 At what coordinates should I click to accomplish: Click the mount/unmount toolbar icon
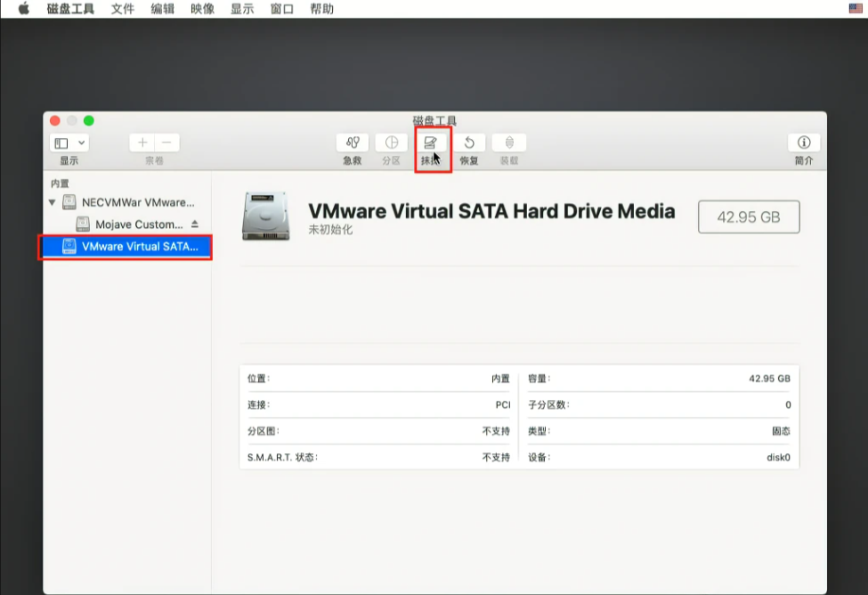[509, 143]
